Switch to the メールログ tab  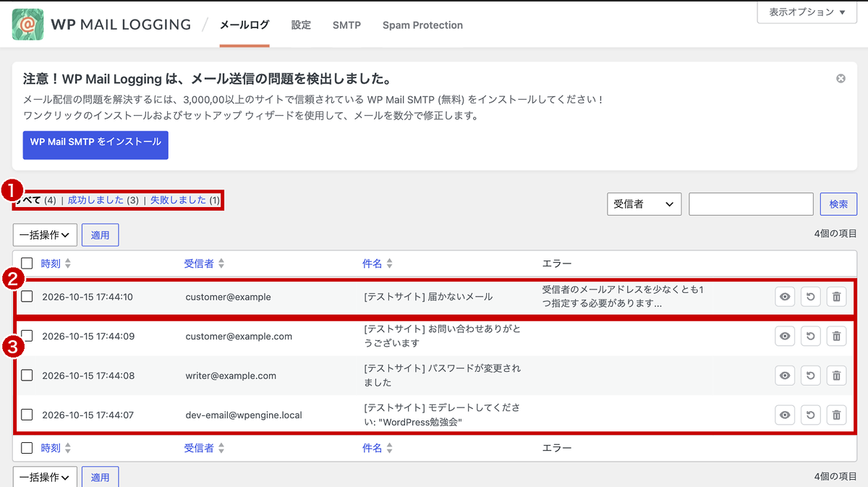(x=244, y=25)
